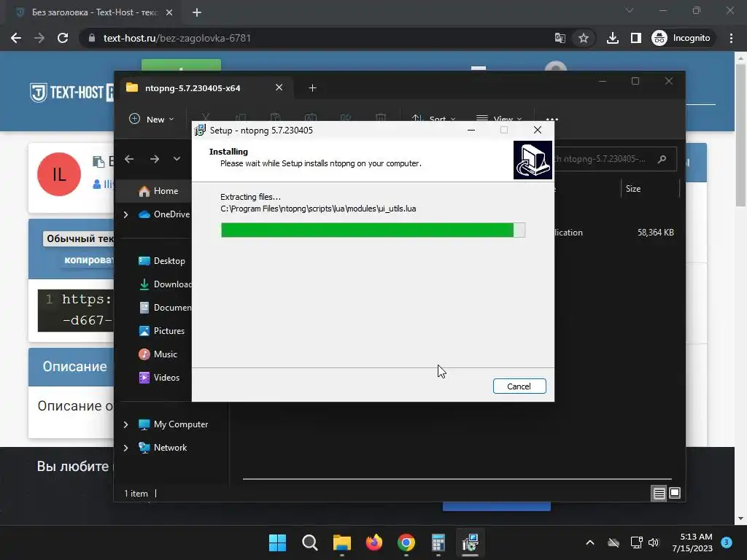Open OneDrive in navigation pane
The width and height of the screenshot is (747, 560).
(165, 214)
